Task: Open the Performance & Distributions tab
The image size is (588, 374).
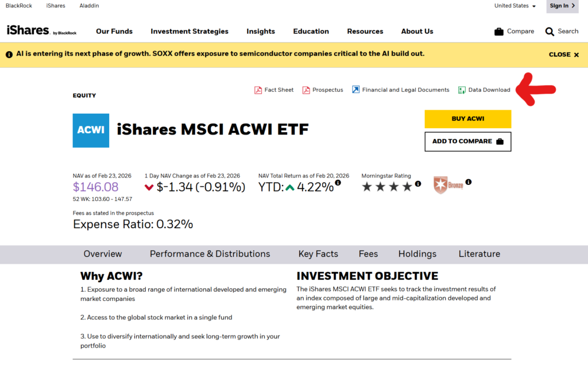Action: pos(210,254)
